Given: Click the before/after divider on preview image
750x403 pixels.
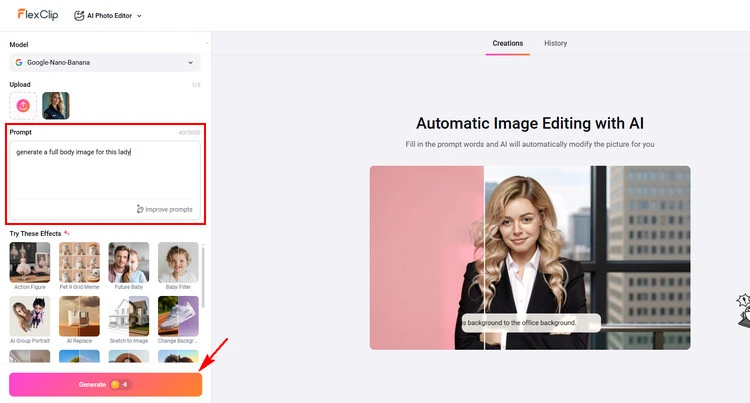Looking at the screenshot, I should tap(484, 257).
